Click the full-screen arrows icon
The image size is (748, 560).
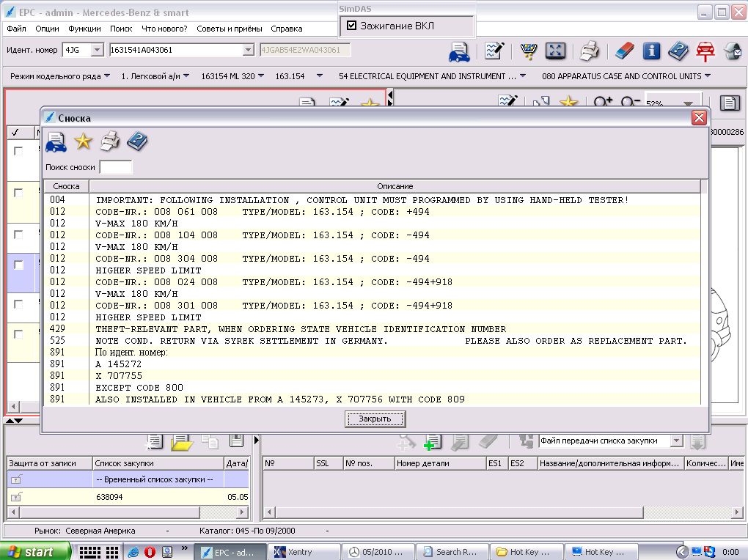(555, 51)
